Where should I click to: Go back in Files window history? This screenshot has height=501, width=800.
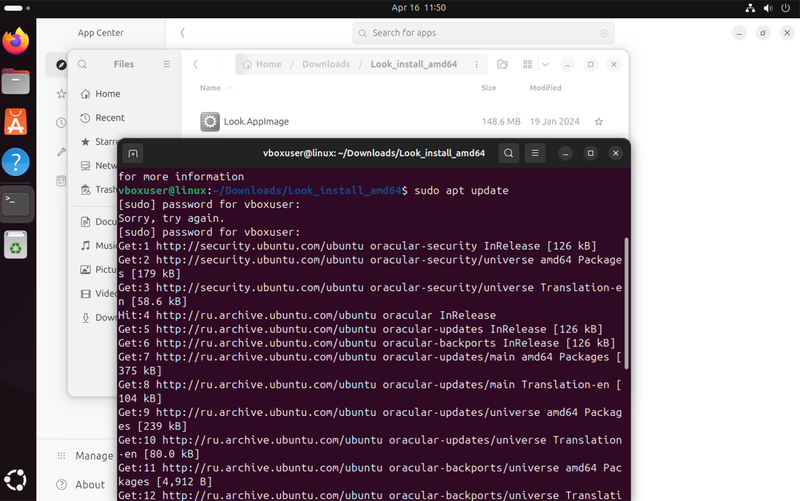pyautogui.click(x=195, y=64)
